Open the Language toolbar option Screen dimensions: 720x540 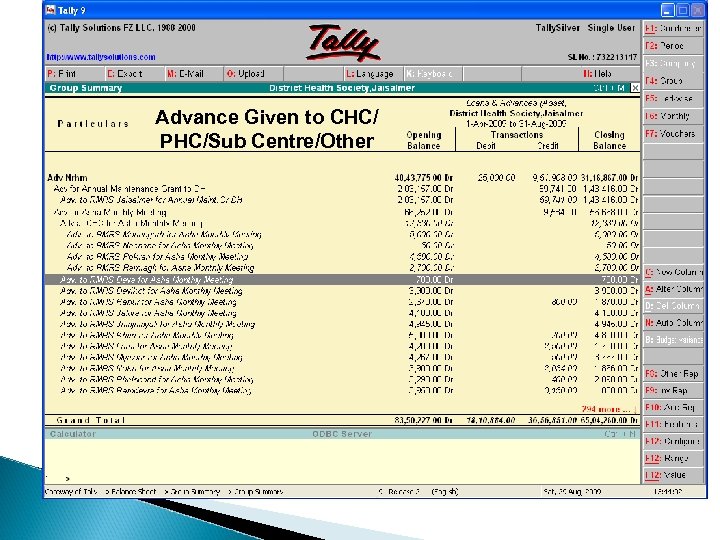[x=373, y=73]
